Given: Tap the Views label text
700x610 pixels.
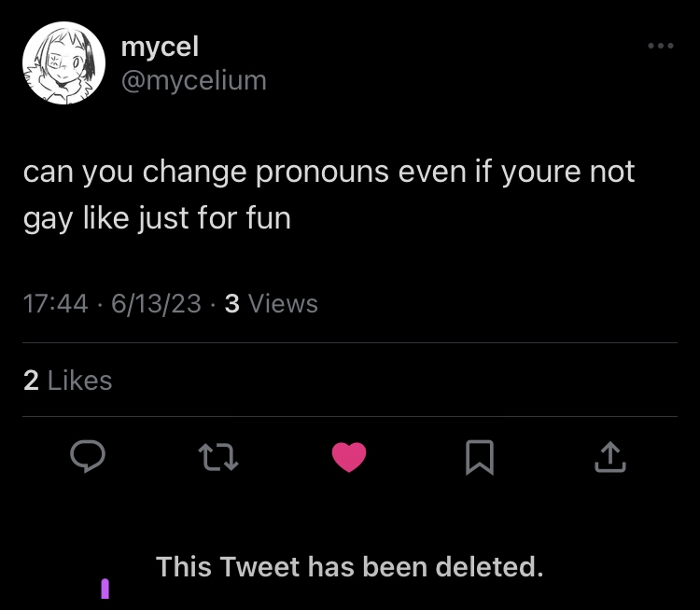Looking at the screenshot, I should [x=284, y=304].
